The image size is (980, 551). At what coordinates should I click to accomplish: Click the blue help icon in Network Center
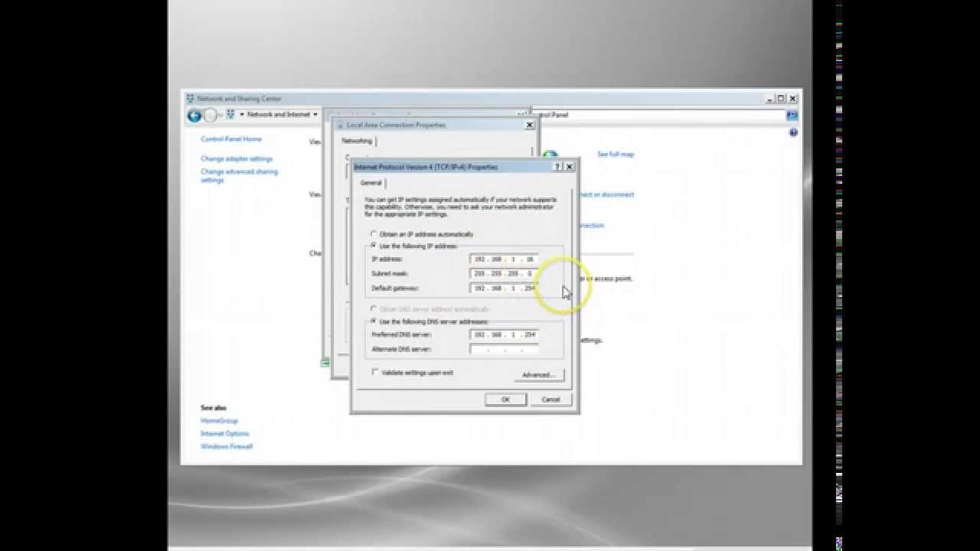coord(793,132)
